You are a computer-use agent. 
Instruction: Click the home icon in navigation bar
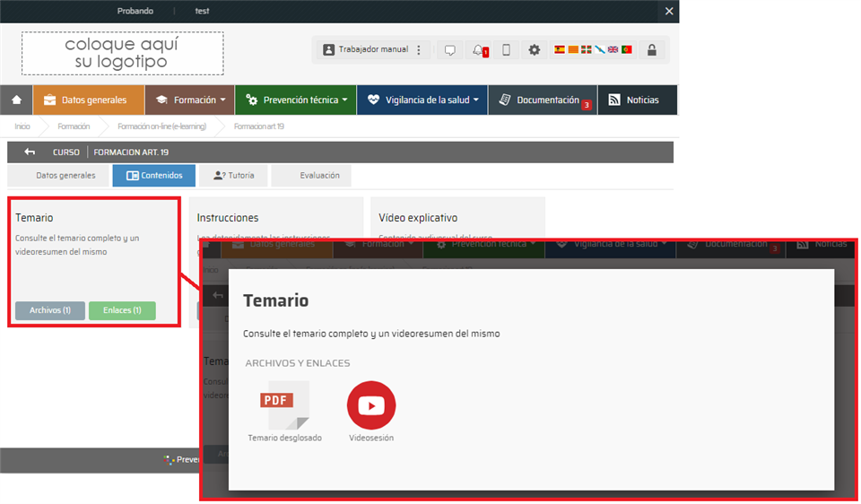click(16, 100)
